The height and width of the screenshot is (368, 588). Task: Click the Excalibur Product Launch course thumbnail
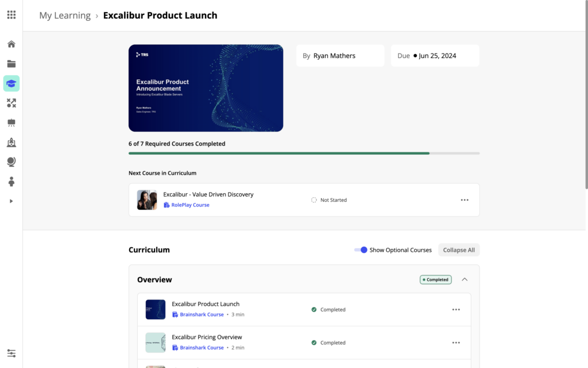[x=156, y=309]
